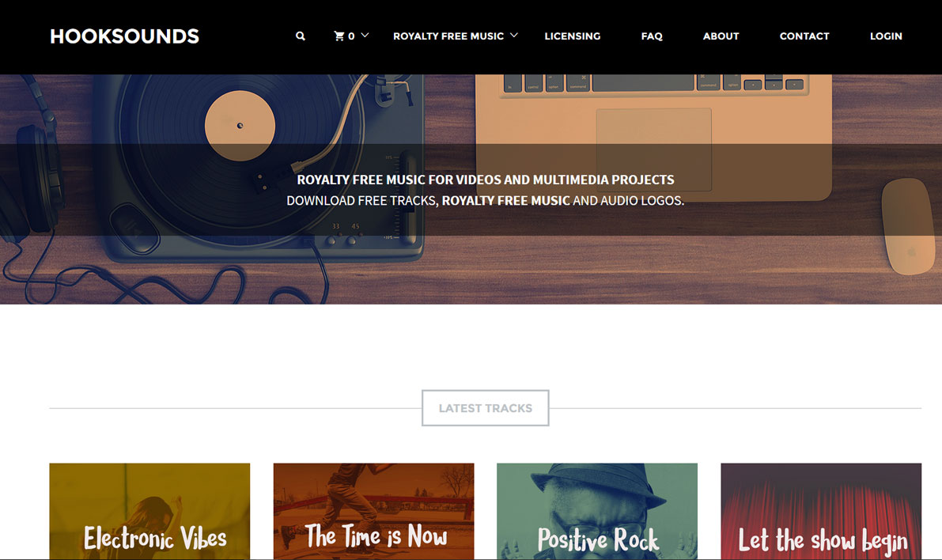This screenshot has width=942, height=560.
Task: Open the Contact page
Action: [804, 36]
